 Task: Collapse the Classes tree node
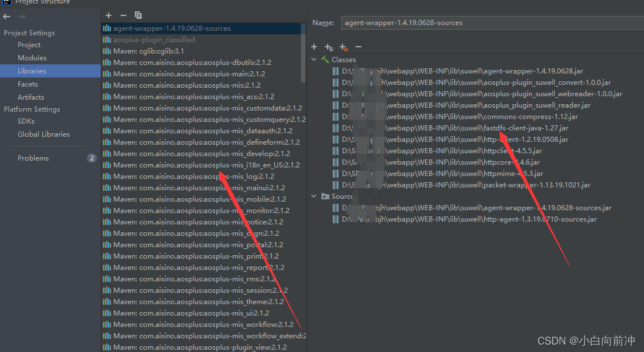(314, 59)
